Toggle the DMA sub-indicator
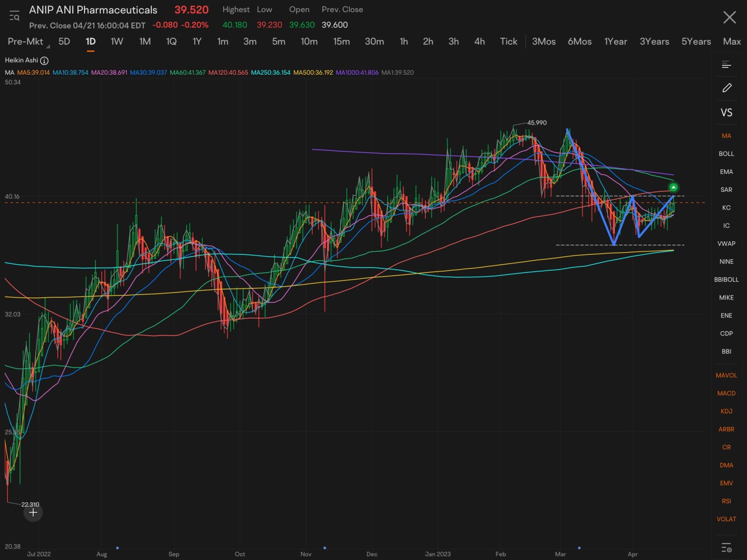The height and width of the screenshot is (560, 747). pos(726,465)
